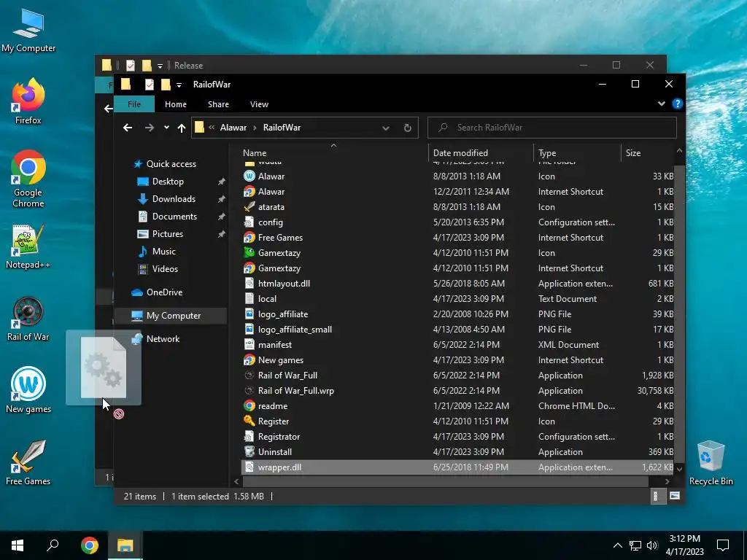747x560 pixels.
Task: Click the volume speaker tray icon
Action: coord(652,545)
